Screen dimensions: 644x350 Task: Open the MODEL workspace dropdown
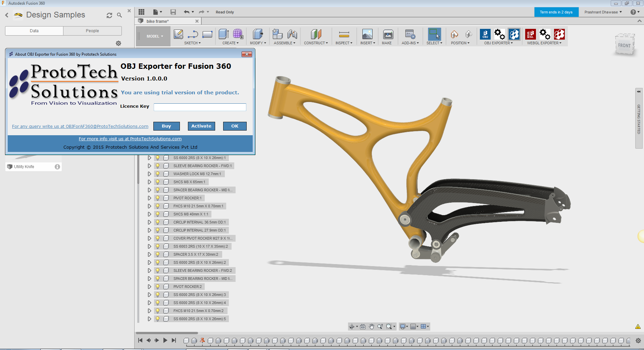click(154, 36)
